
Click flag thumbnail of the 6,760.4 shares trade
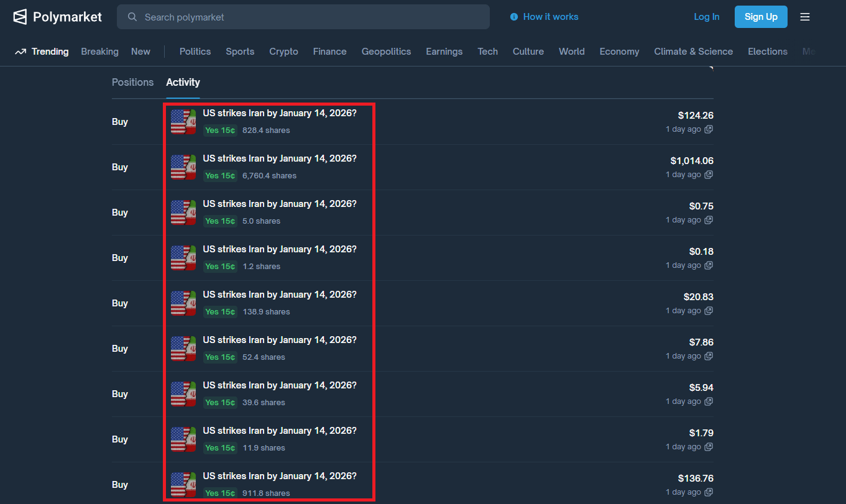[183, 167]
